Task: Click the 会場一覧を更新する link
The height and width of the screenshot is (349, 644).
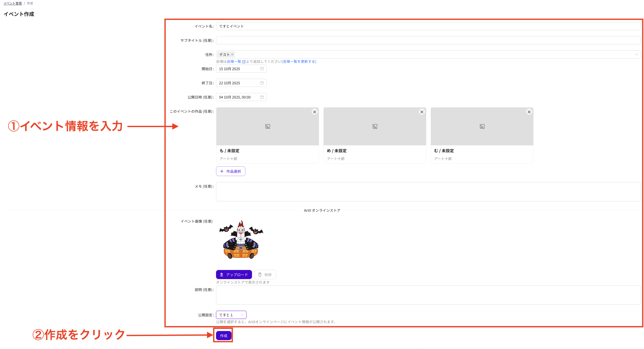Action: pos(299,62)
